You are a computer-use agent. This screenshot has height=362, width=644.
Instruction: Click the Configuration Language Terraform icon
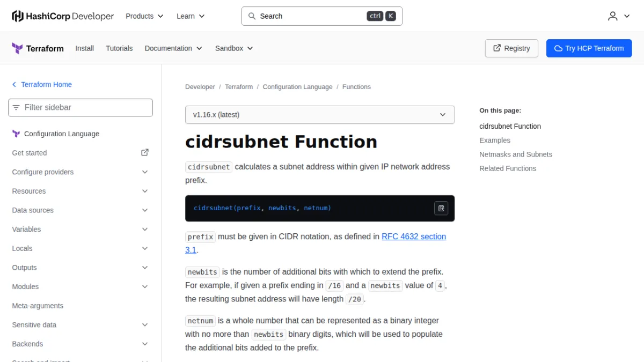point(16,134)
